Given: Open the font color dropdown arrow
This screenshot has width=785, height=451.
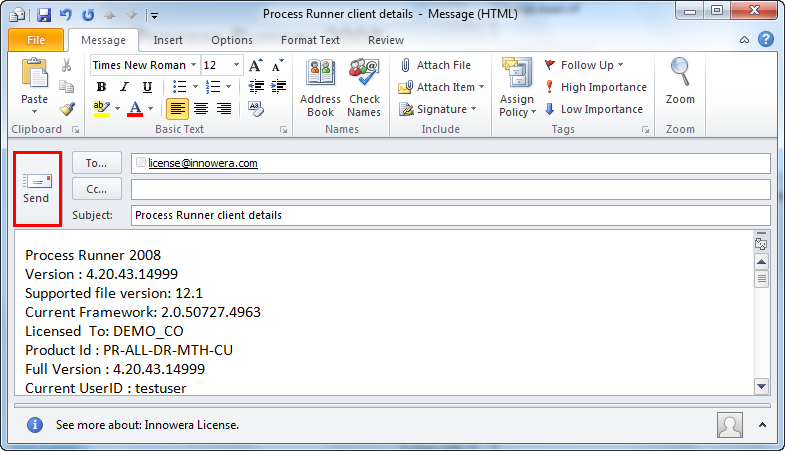Looking at the screenshot, I should click(150, 109).
